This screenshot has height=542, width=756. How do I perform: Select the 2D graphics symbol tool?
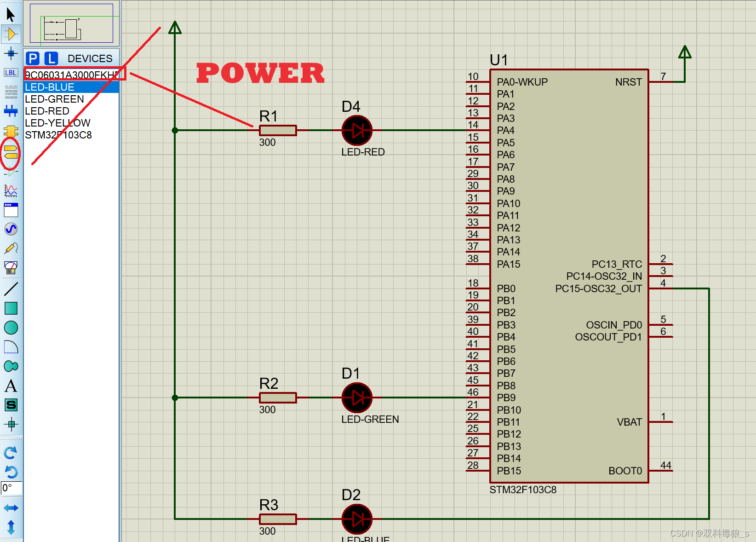tap(11, 405)
